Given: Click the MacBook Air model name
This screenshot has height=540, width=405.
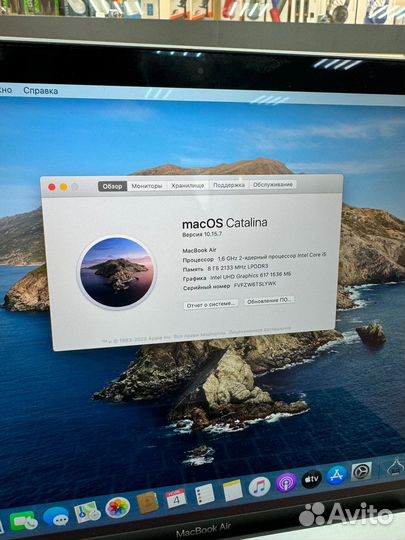Looking at the screenshot, I should click(199, 250).
